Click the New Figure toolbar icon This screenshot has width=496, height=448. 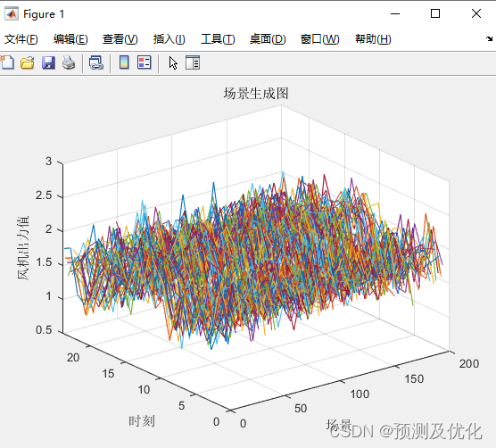[x=7, y=62]
